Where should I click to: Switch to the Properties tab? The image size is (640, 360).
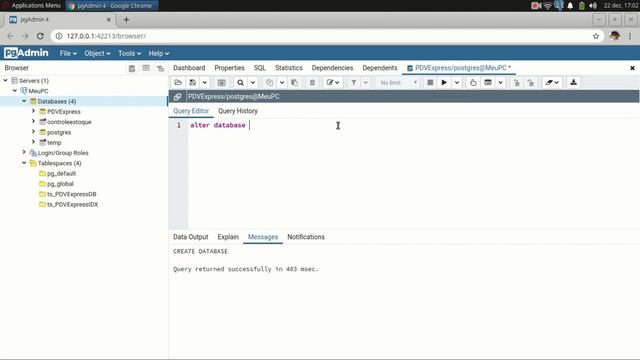pos(229,68)
